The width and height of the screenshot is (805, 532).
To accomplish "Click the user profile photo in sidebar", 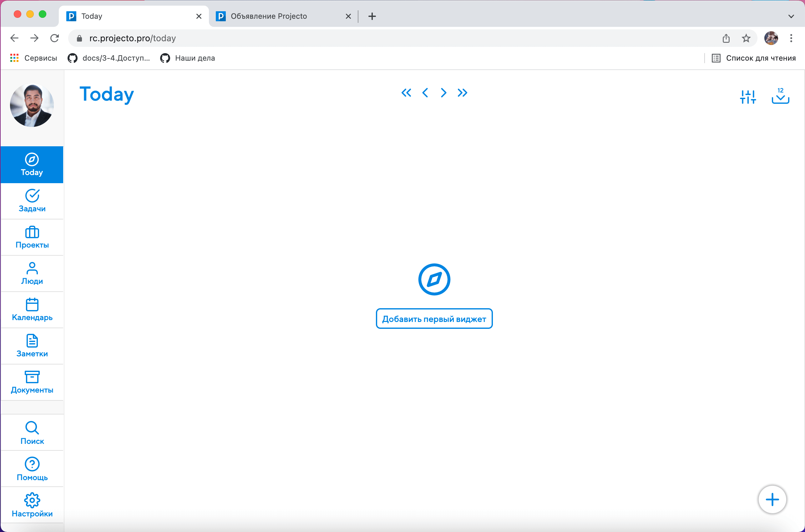I will [32, 106].
